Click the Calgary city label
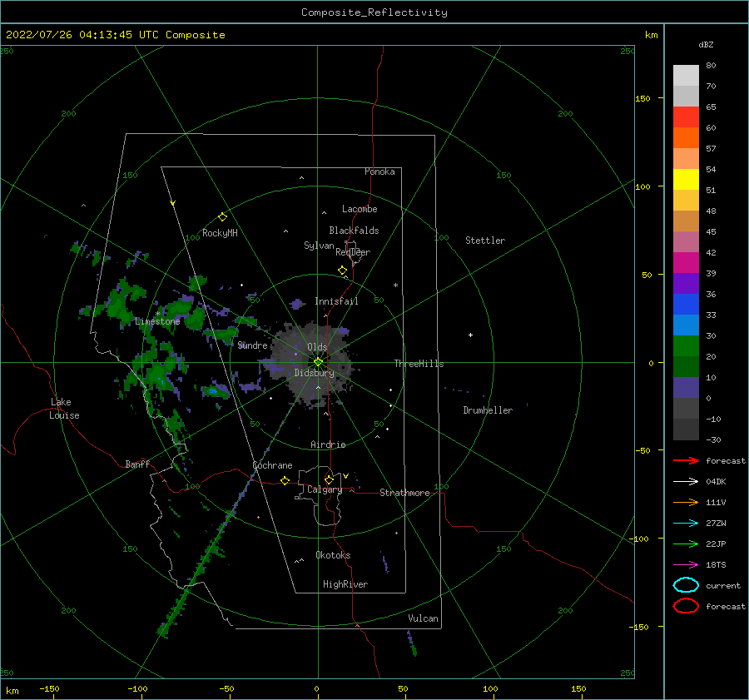Image resolution: width=749 pixels, height=700 pixels. click(x=325, y=489)
